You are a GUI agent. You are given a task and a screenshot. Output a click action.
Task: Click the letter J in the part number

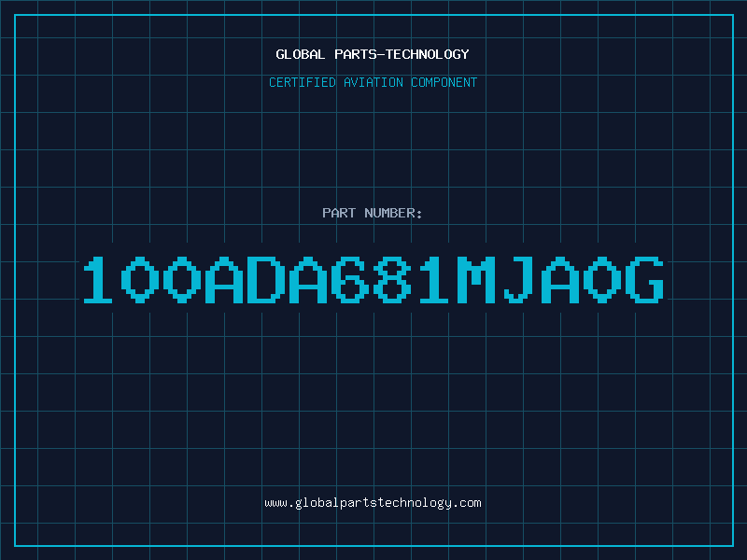(518, 279)
